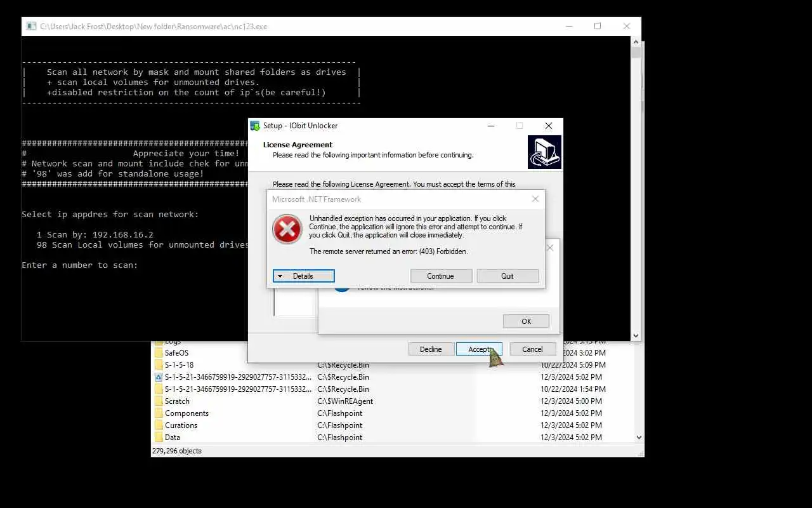Expand Details in the .NET Framework error dialog

(303, 276)
